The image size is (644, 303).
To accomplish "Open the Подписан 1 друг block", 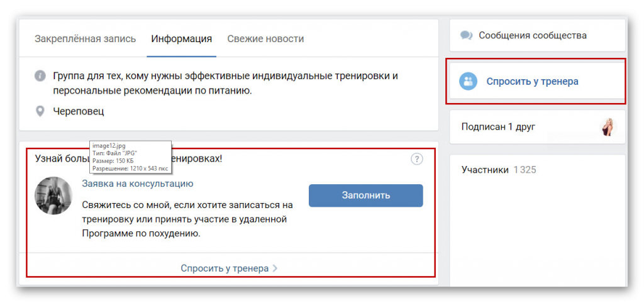I will pos(498,127).
